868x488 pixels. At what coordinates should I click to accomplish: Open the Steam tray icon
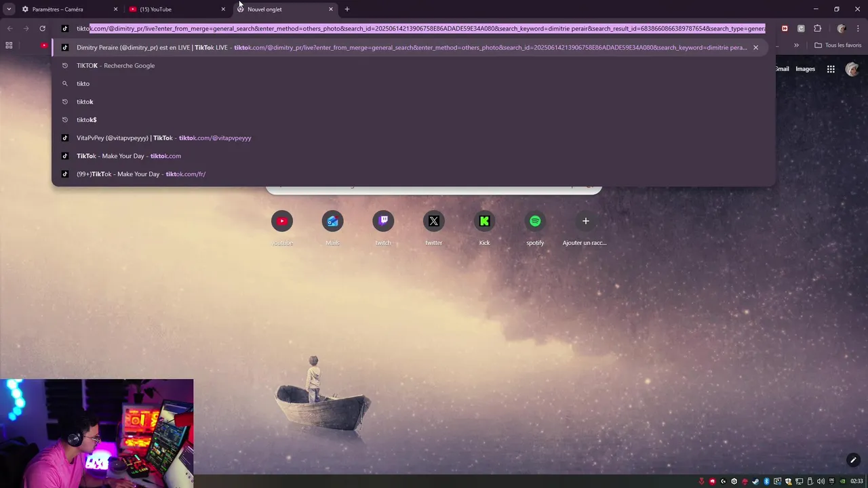coord(755,481)
